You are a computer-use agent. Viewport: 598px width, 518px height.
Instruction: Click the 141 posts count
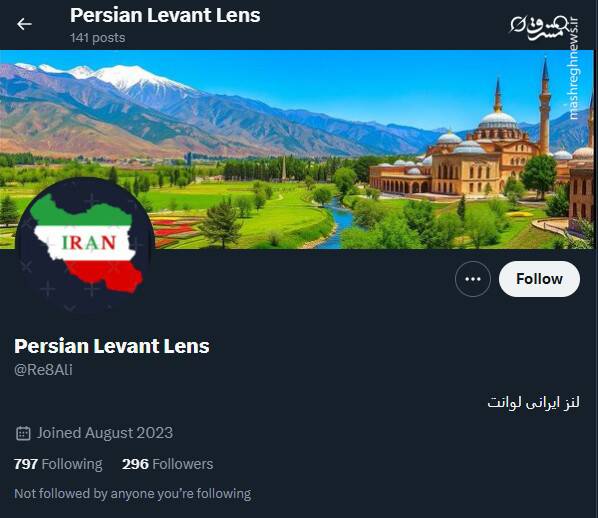[98, 38]
